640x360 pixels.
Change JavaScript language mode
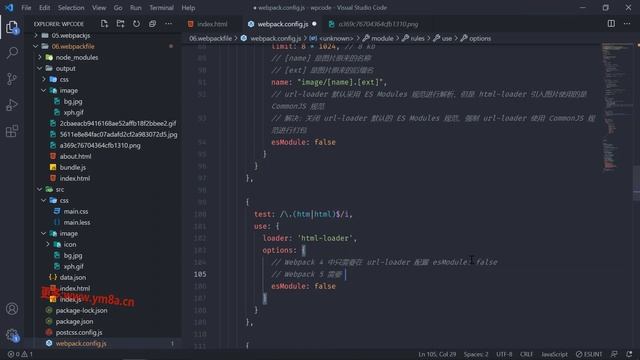(554, 354)
